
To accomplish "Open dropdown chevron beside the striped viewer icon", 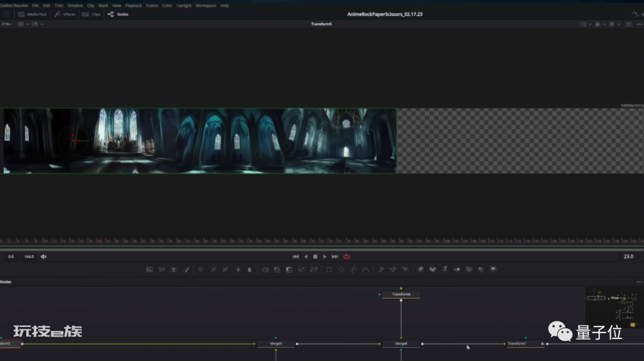I will click(x=618, y=24).
